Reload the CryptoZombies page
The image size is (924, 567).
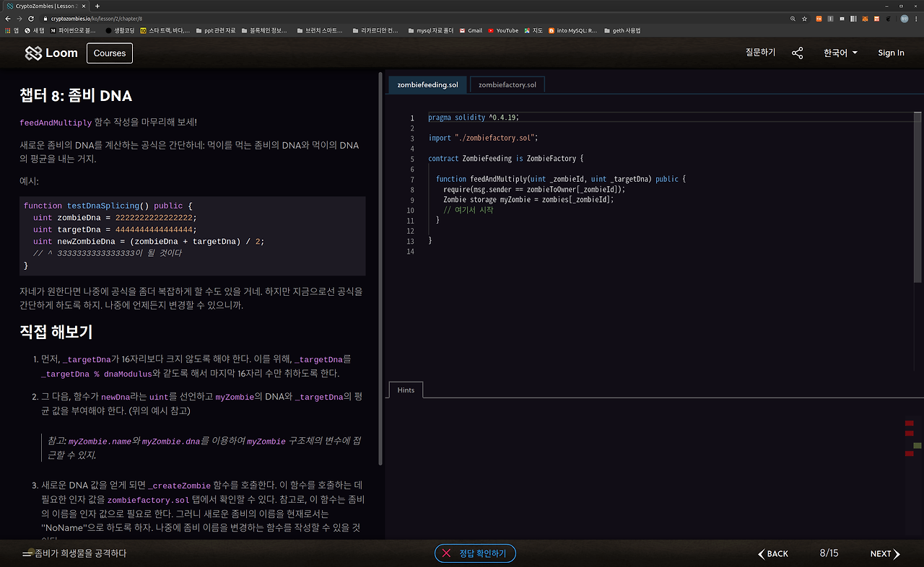pos(31,18)
